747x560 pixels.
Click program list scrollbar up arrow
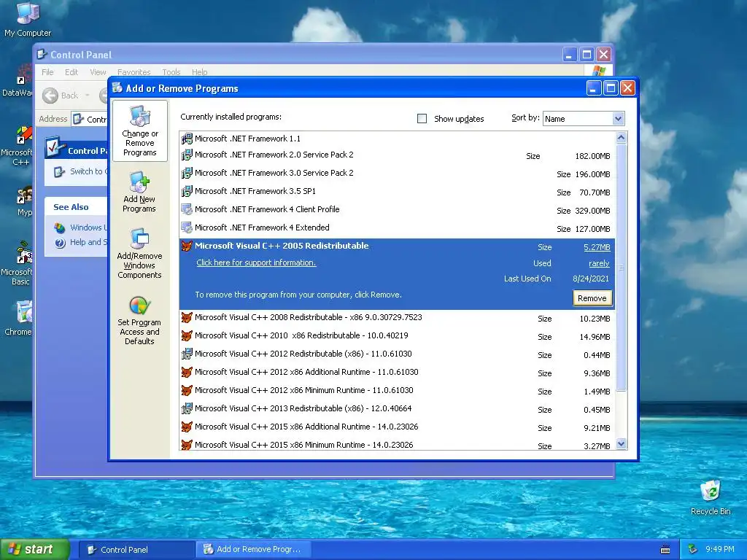621,138
